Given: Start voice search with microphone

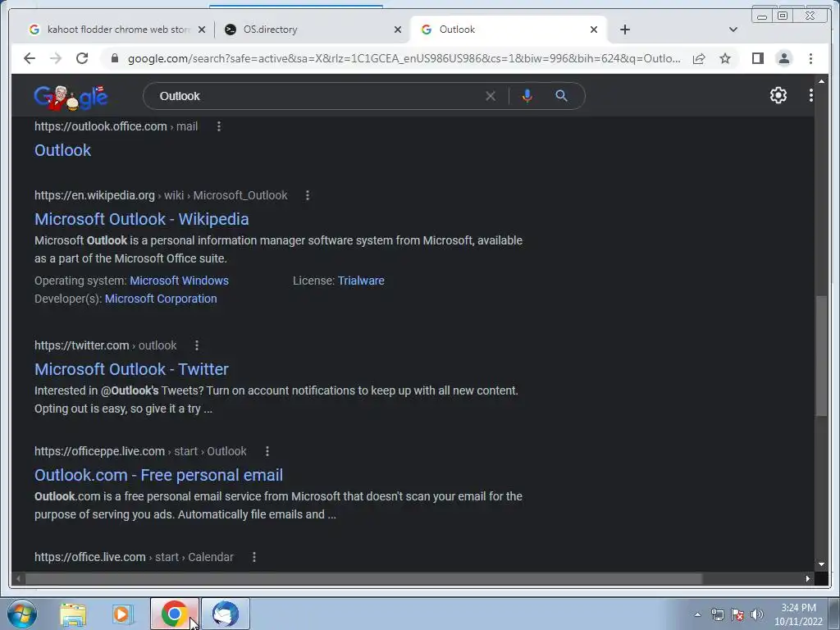Looking at the screenshot, I should (x=527, y=96).
